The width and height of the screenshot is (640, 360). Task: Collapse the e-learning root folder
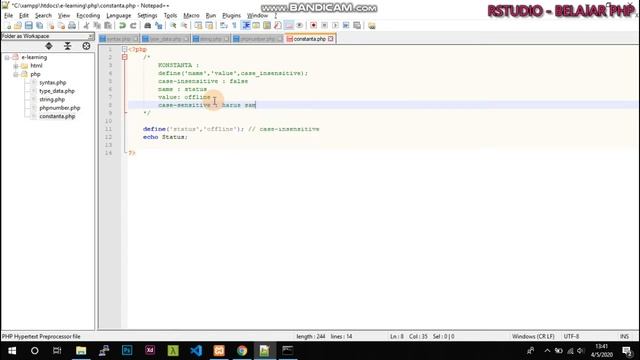7,58
